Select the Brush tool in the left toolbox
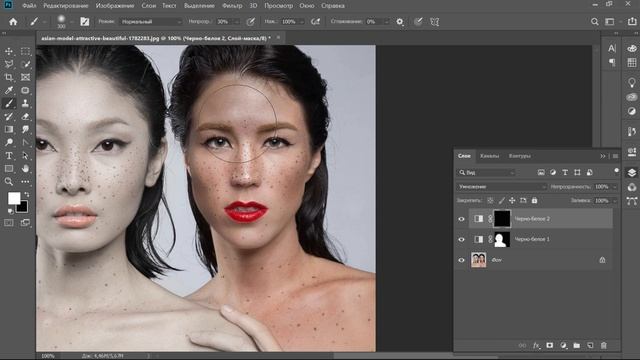The height and width of the screenshot is (360, 640). coord(9,103)
